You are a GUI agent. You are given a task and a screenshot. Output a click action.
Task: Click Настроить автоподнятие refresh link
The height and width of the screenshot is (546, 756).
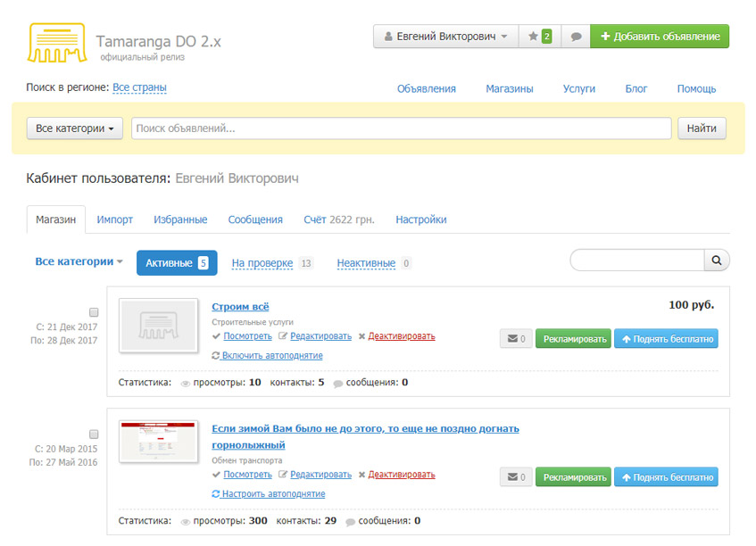269,494
